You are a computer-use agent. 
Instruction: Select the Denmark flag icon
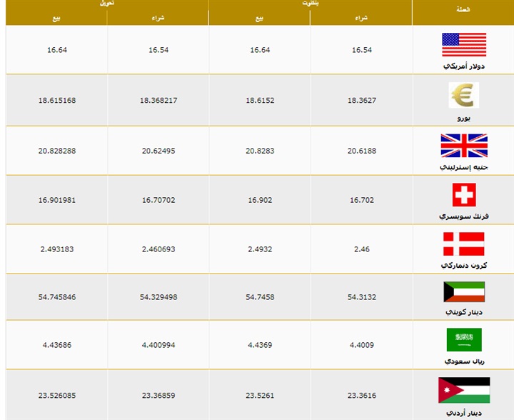463,244
